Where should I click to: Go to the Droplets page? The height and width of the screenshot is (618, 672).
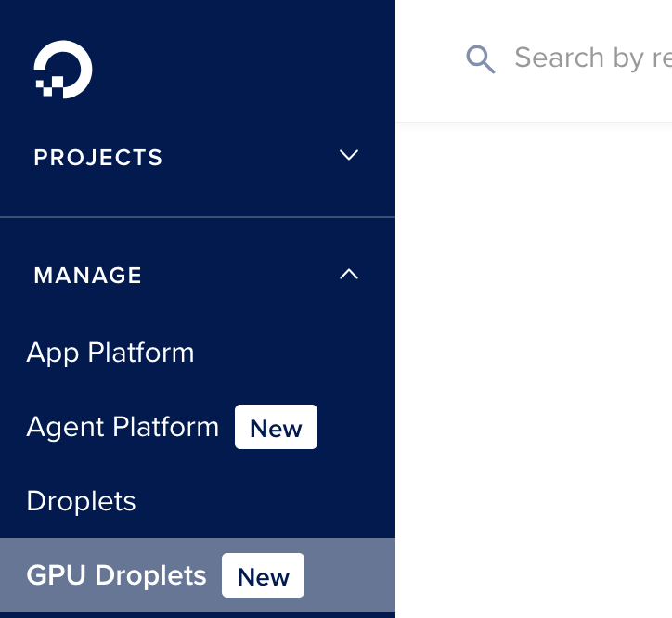81,501
